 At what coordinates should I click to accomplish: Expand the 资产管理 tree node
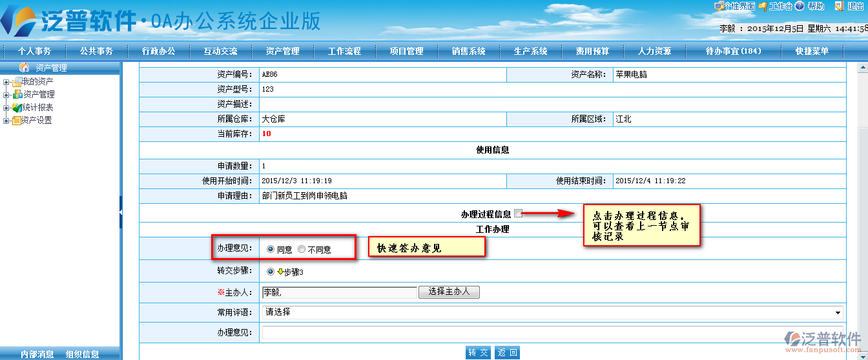pyautogui.click(x=6, y=95)
